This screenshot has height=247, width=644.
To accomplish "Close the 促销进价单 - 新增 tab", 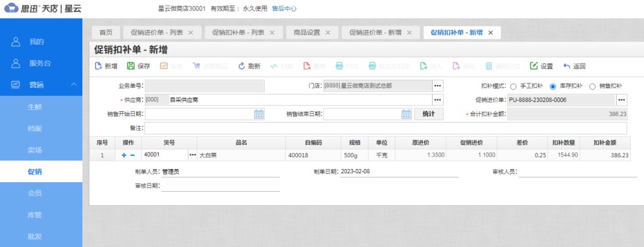I will coord(410,33).
